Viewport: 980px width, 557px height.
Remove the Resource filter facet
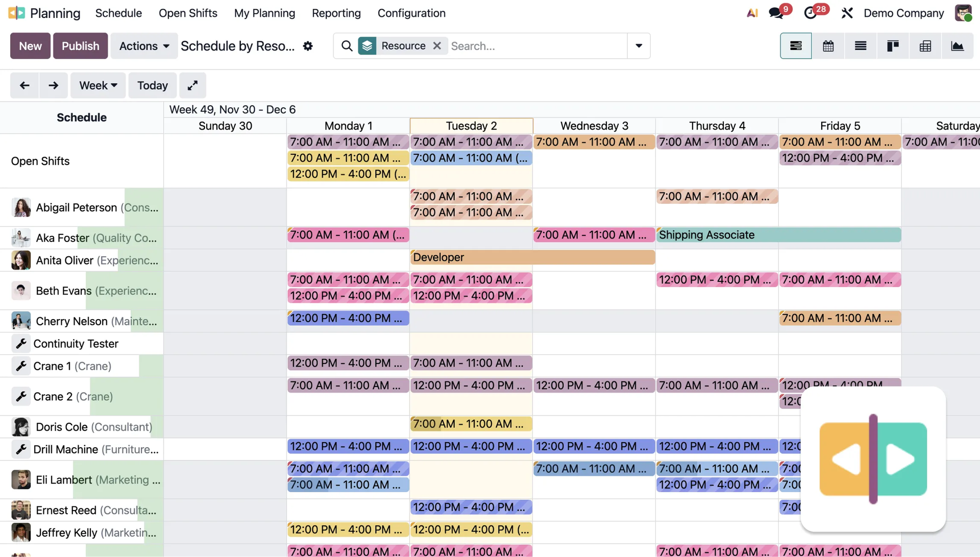437,46
